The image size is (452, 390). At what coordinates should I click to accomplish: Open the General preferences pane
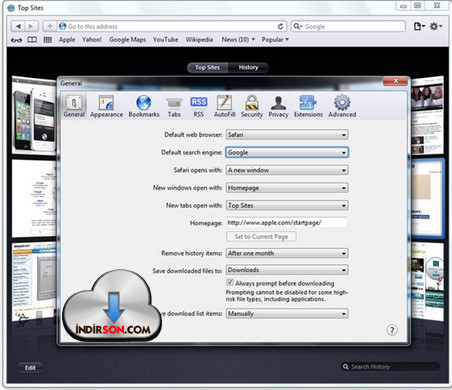(x=74, y=106)
